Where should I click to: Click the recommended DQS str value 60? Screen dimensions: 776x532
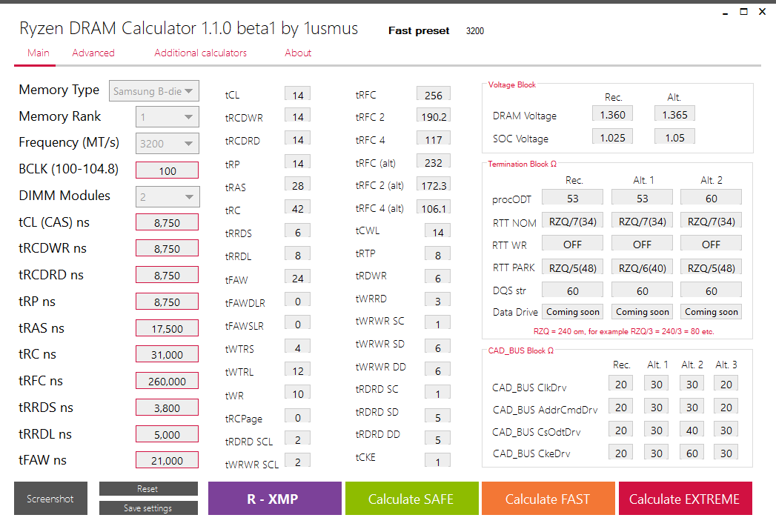(573, 291)
